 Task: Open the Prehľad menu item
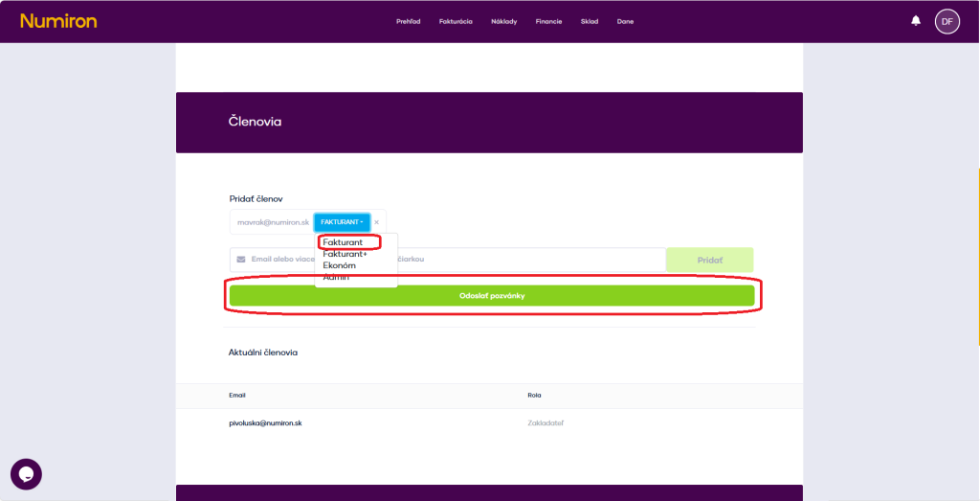point(409,21)
